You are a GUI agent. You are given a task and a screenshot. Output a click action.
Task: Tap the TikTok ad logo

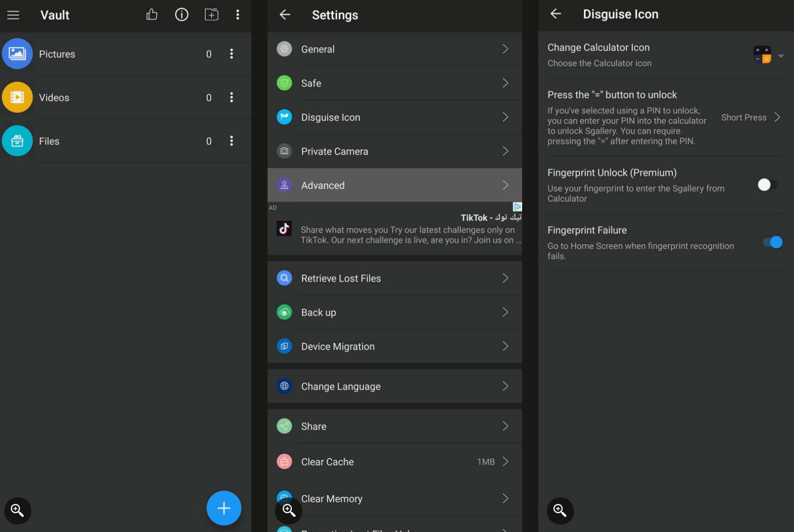(284, 229)
